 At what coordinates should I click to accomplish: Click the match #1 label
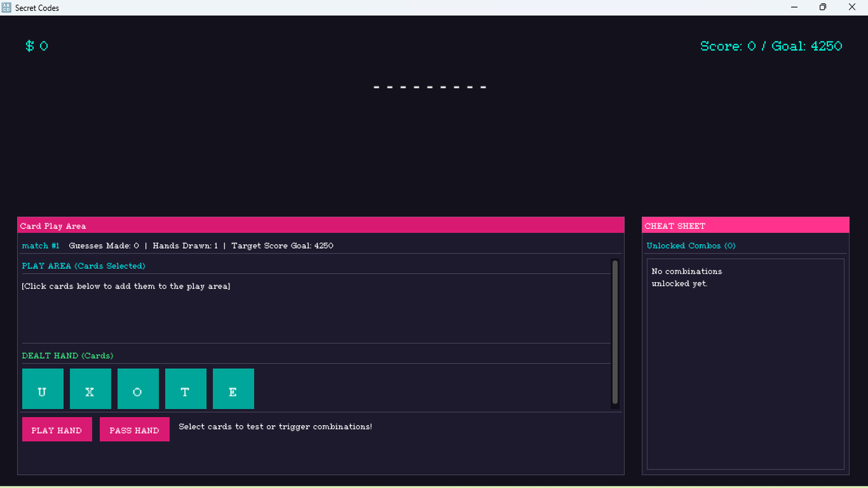pyautogui.click(x=41, y=246)
